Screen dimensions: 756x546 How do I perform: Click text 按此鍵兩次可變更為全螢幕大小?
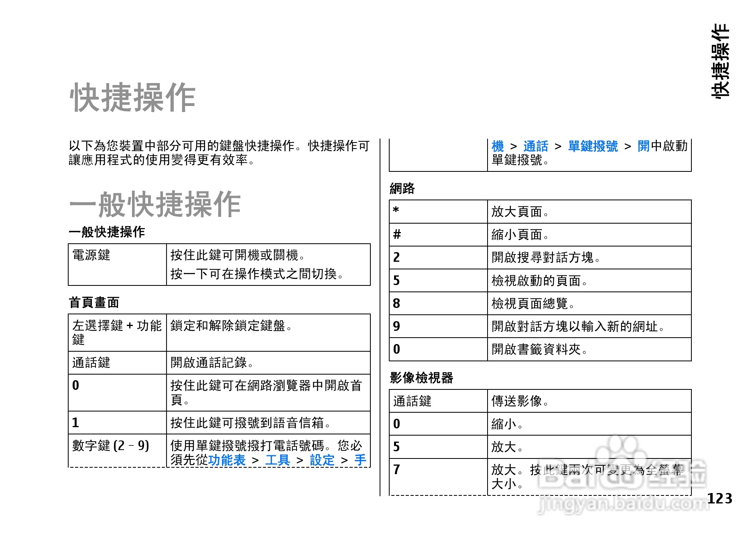pyautogui.click(x=587, y=477)
